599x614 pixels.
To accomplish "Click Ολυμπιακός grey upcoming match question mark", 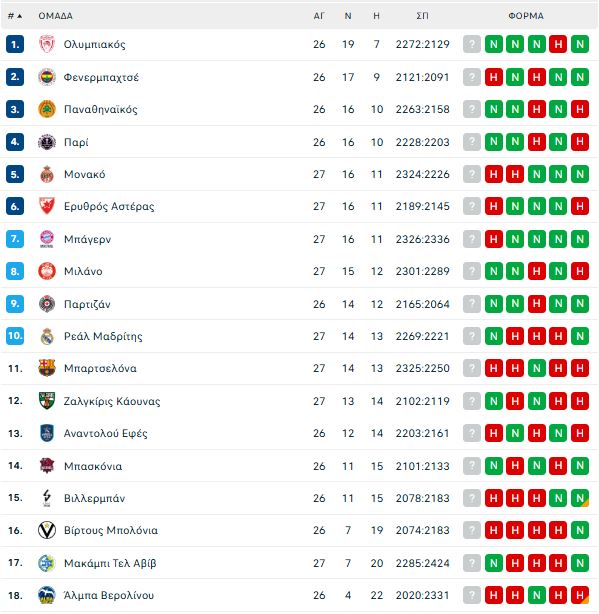I will click(472, 44).
